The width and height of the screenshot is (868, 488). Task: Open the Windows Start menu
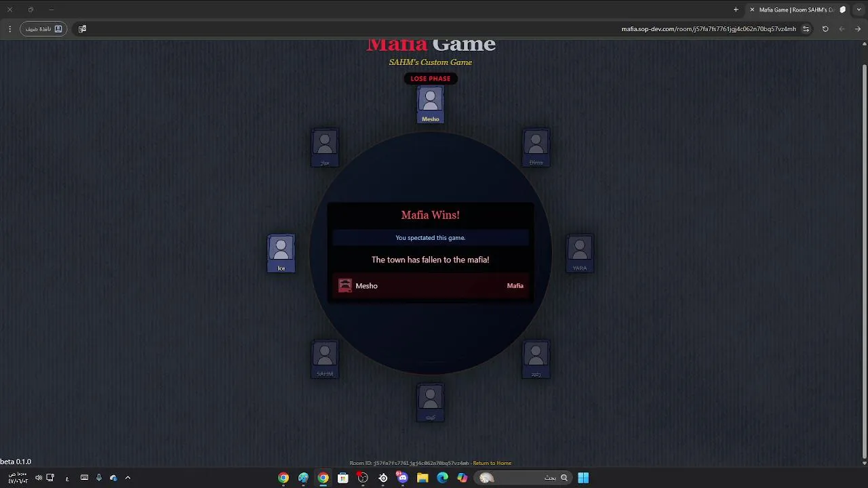coord(583,478)
